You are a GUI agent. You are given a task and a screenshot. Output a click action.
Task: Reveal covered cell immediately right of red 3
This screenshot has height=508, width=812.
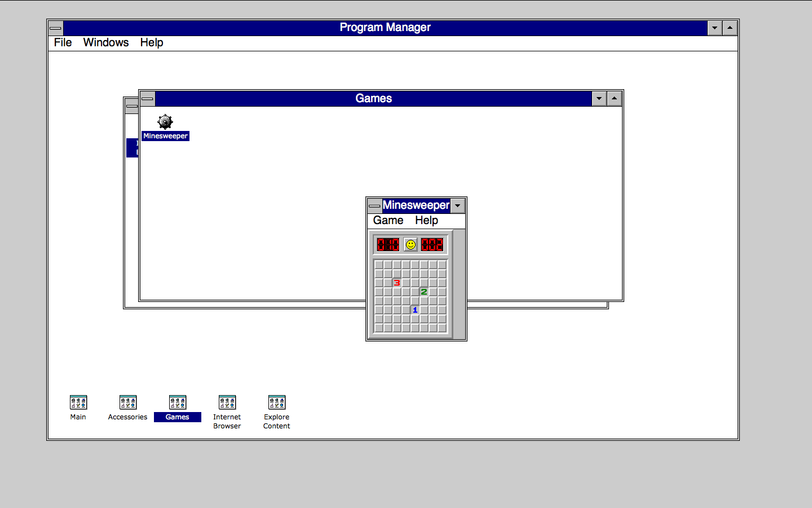tap(406, 283)
